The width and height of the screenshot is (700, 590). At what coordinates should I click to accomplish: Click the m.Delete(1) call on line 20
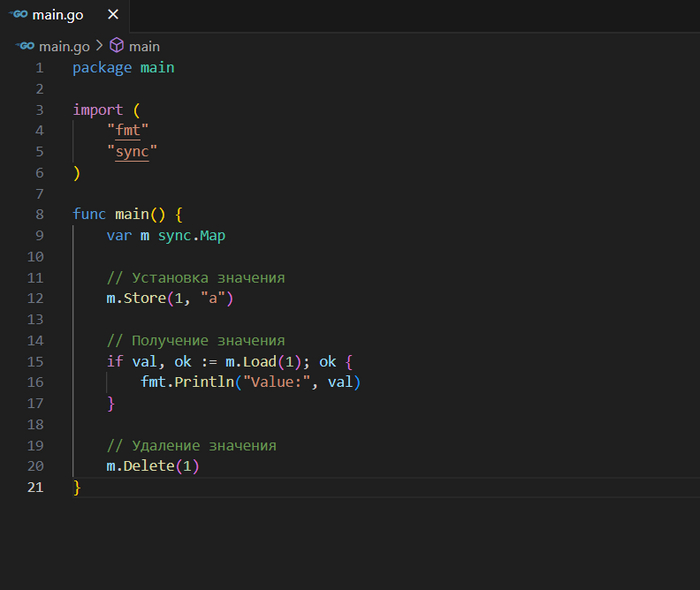coord(153,466)
